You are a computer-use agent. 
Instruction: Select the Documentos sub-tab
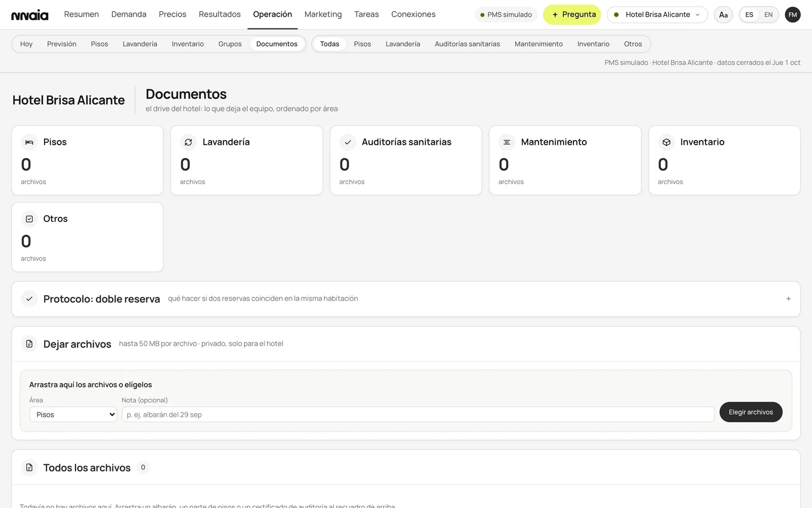[277, 44]
